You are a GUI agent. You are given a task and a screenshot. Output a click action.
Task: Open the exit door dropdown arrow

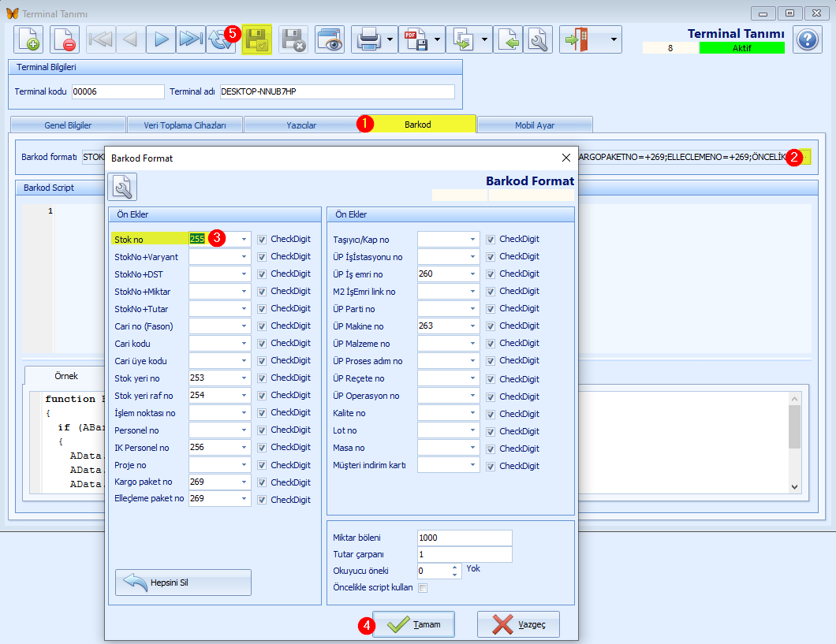614,39
